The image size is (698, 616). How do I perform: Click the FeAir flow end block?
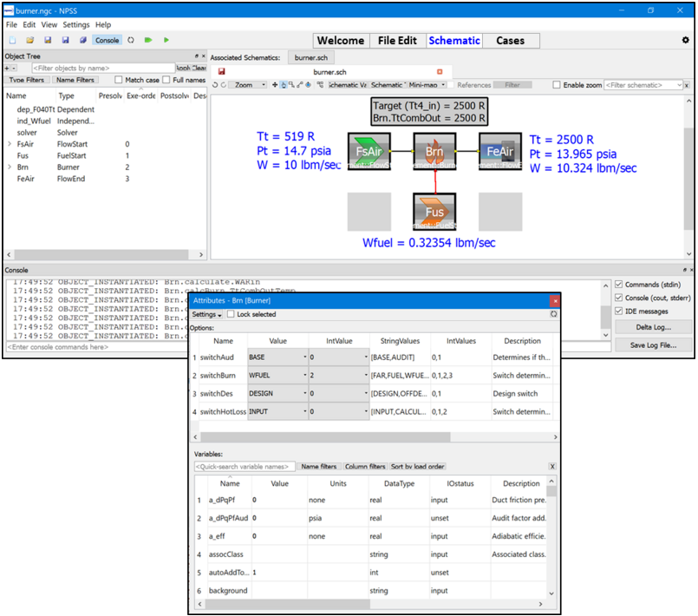[499, 153]
